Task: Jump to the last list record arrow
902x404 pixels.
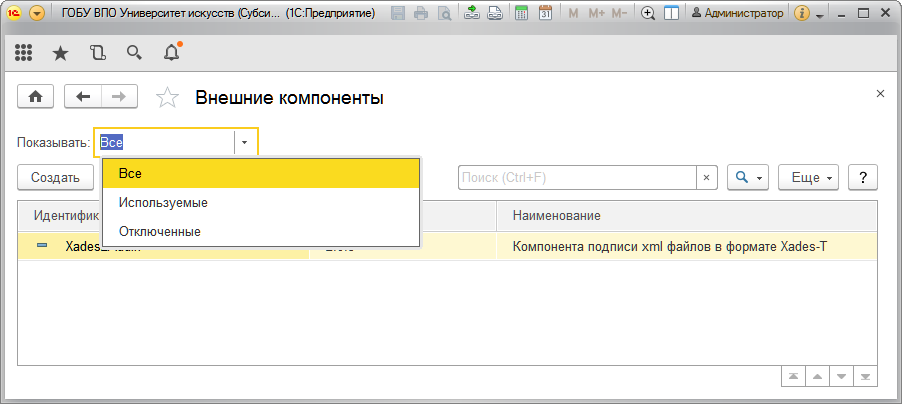Action: [866, 376]
